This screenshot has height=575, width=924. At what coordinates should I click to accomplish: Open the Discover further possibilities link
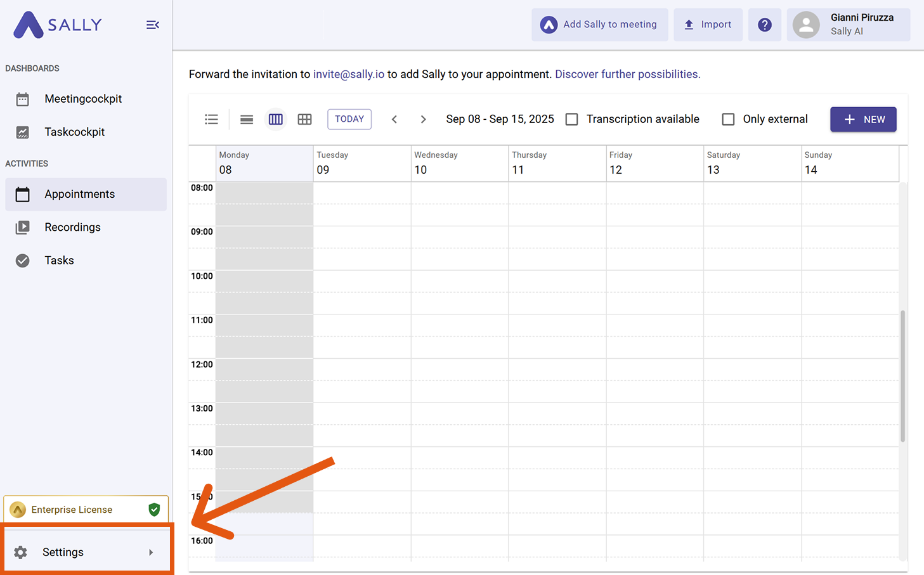tap(627, 74)
